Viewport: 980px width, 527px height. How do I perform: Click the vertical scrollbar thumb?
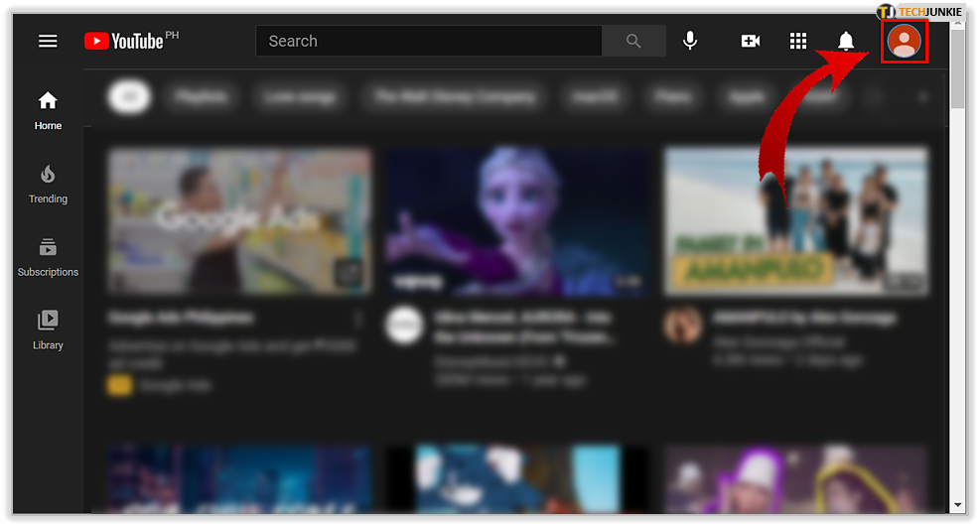click(x=957, y=68)
